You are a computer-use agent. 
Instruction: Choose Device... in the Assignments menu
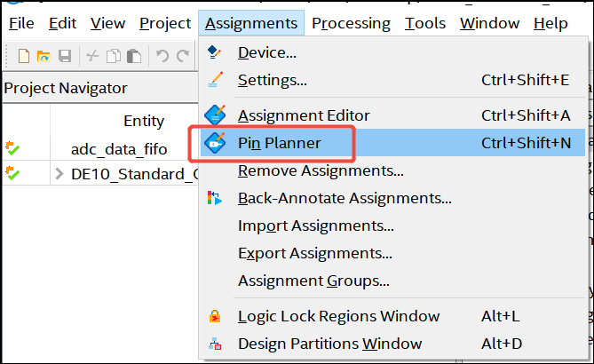point(266,53)
